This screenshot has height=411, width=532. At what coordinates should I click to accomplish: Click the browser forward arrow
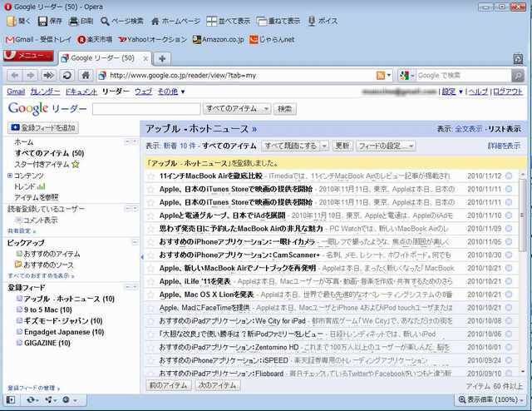31,76
